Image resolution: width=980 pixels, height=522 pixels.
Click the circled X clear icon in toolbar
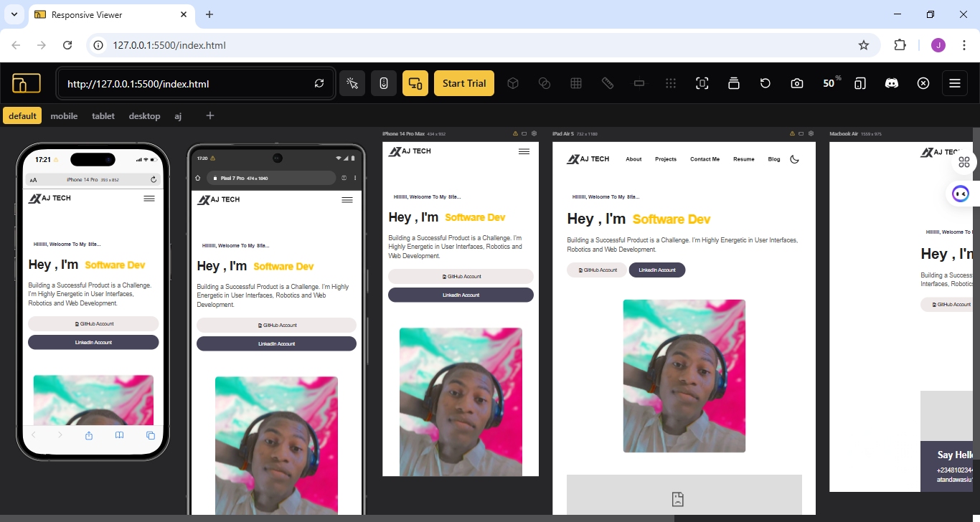[923, 83]
